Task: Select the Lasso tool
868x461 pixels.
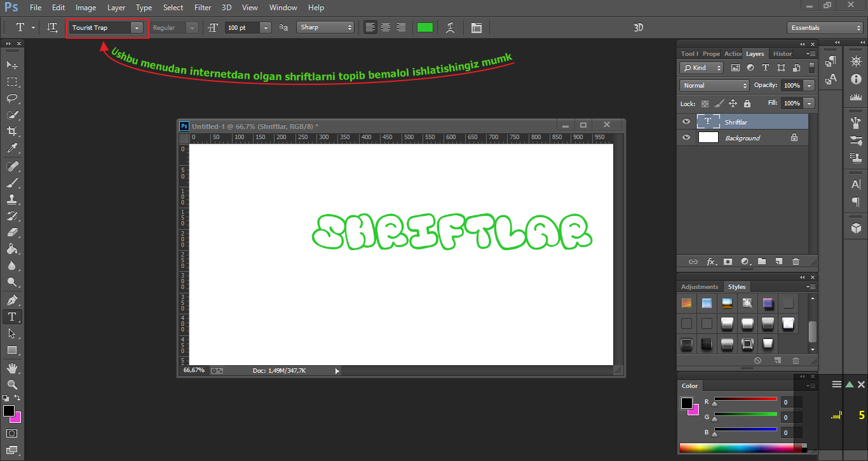Action: (x=12, y=98)
